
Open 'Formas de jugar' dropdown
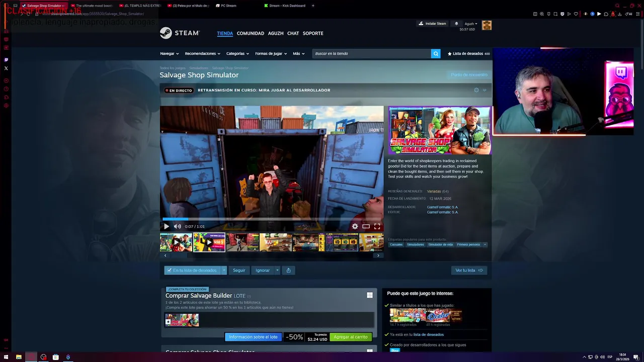(271, 53)
